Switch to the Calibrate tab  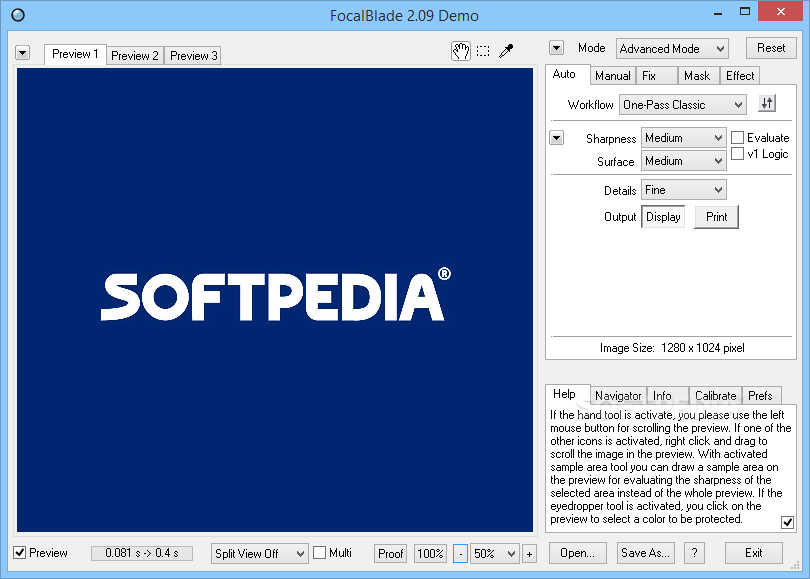[x=715, y=396]
